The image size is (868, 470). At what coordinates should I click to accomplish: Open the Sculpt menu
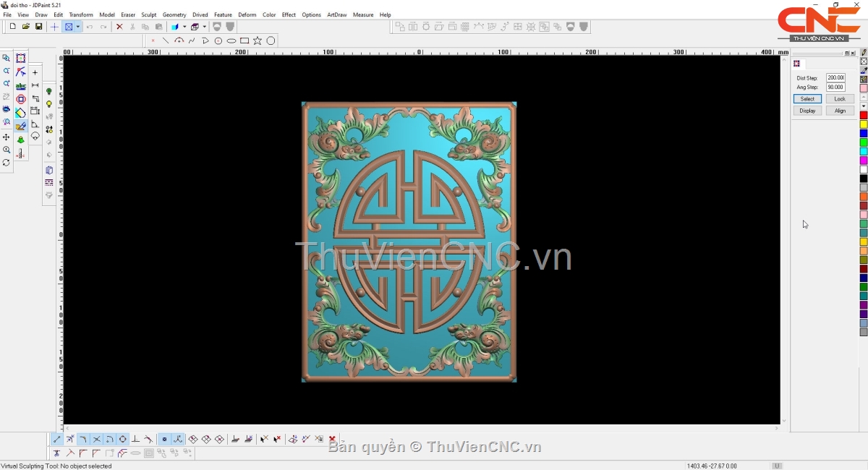pyautogui.click(x=148, y=14)
